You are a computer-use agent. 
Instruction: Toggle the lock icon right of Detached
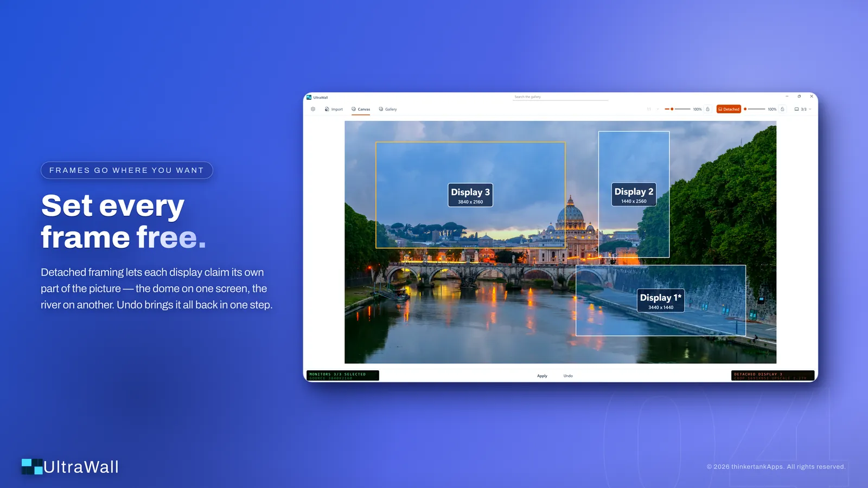[x=782, y=109]
